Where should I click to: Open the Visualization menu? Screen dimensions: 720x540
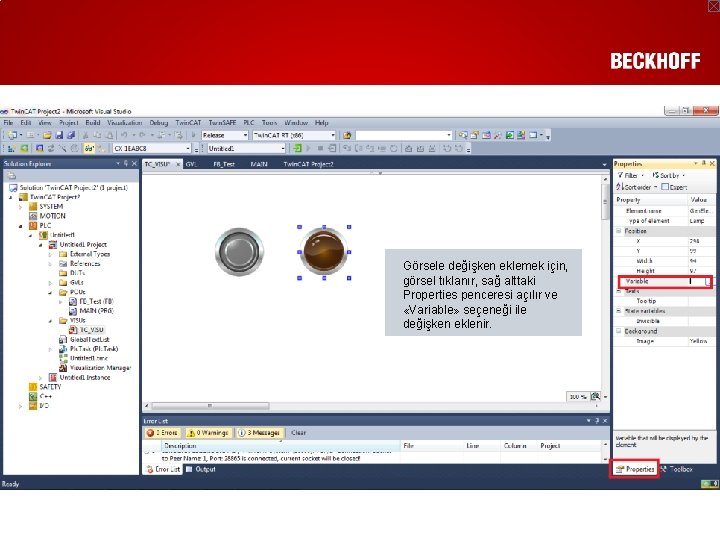point(124,123)
